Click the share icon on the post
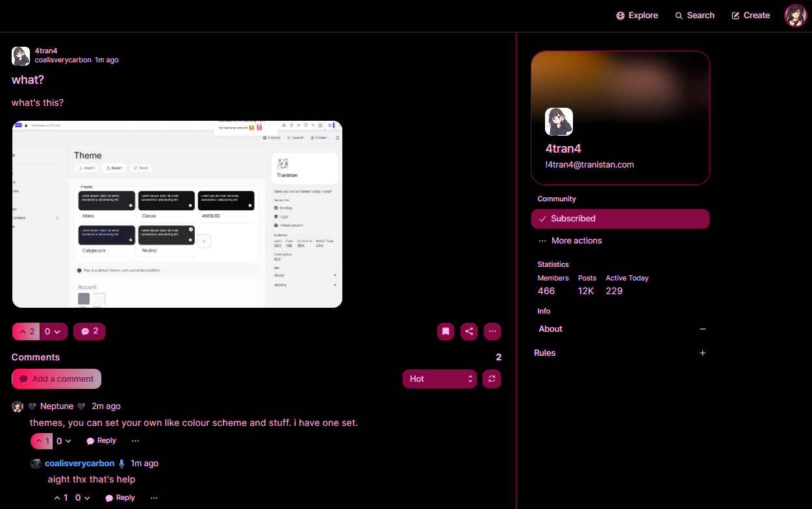Image resolution: width=812 pixels, height=509 pixels. pos(469,331)
